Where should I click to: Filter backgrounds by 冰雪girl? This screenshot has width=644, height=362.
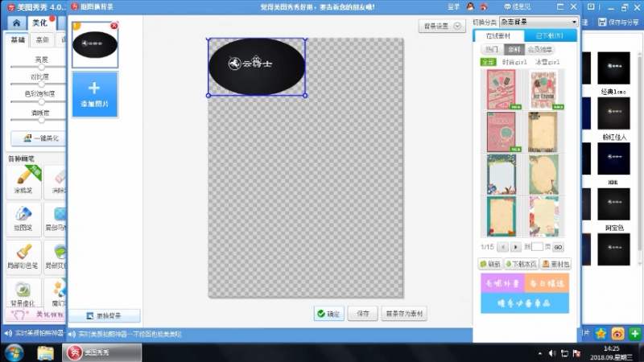point(547,62)
